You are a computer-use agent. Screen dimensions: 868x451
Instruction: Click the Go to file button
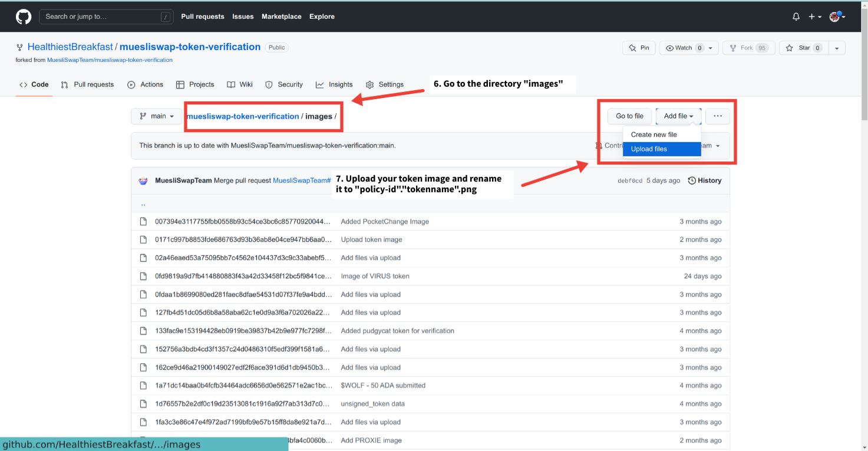pyautogui.click(x=630, y=116)
